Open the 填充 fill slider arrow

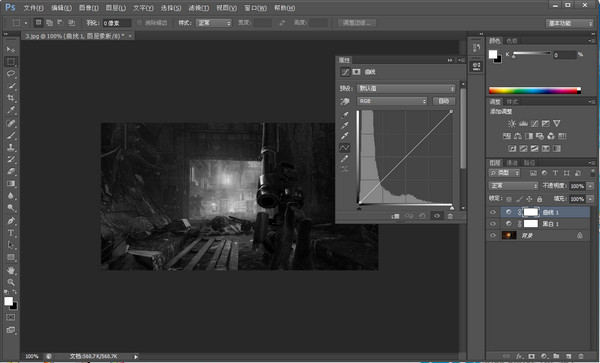[x=590, y=199]
